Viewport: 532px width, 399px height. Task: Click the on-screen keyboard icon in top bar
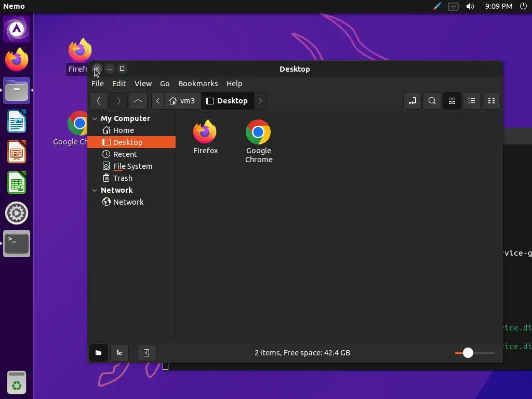tap(453, 6)
